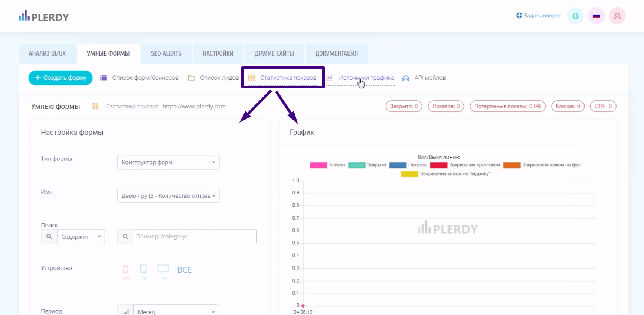644x315 pixels.
Task: Switch to АНАЛИЗ UI/UX tab
Action: tap(47, 53)
